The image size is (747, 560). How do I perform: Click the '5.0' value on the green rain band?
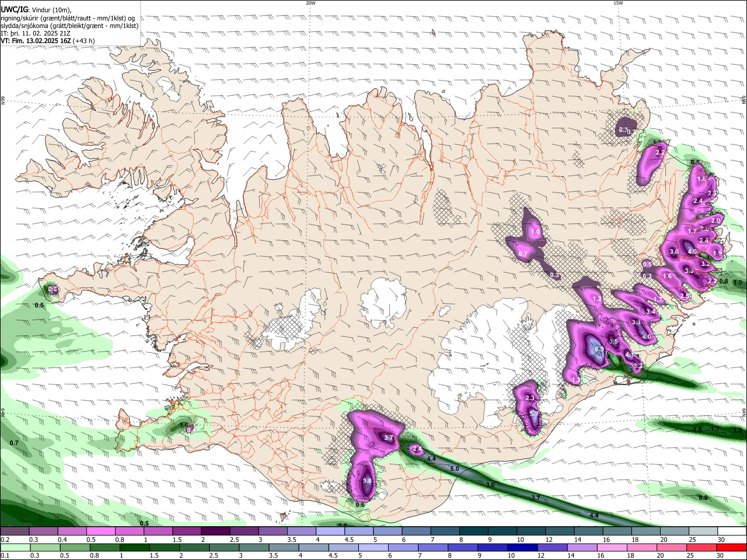pyautogui.click(x=455, y=468)
